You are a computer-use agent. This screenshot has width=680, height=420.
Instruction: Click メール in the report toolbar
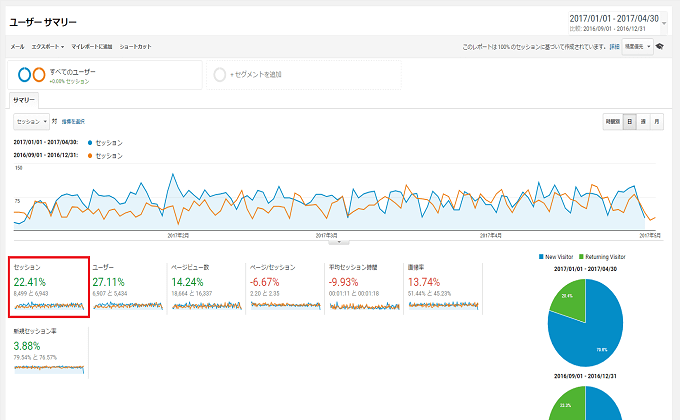tap(17, 46)
